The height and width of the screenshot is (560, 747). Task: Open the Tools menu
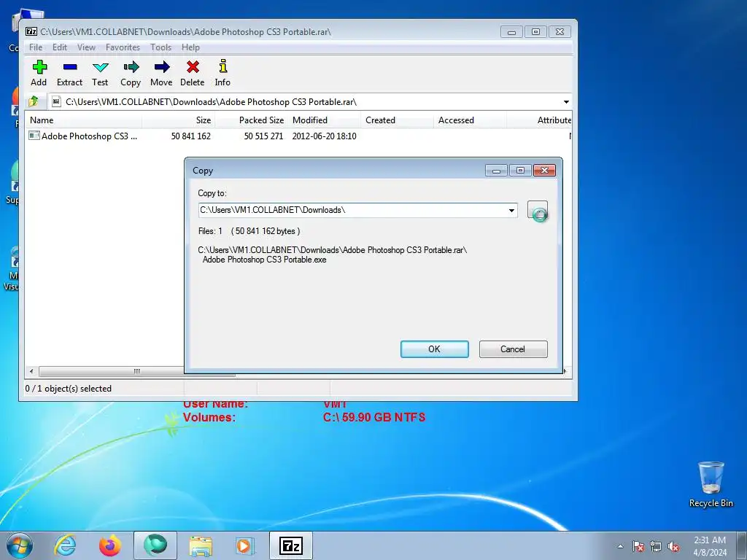(x=160, y=47)
